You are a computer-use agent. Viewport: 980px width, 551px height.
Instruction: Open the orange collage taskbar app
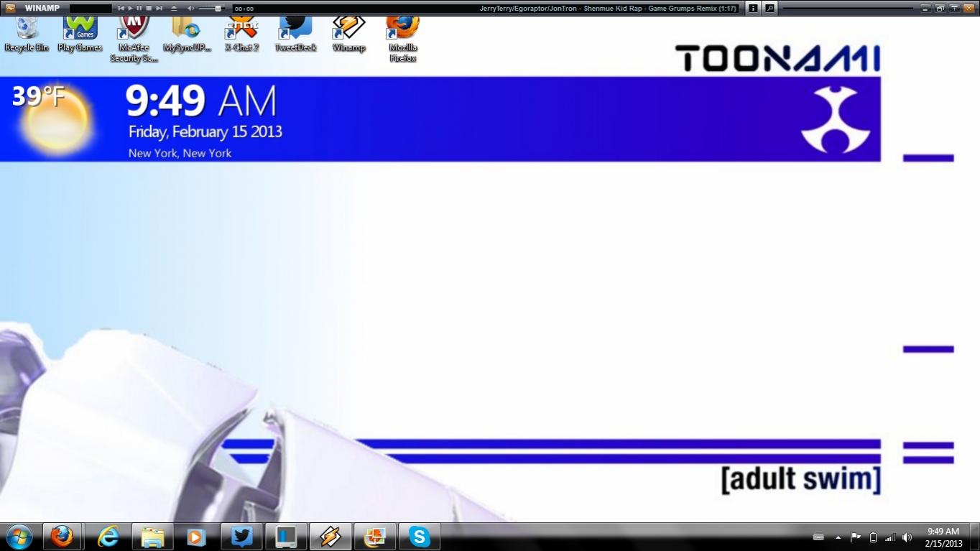pyautogui.click(x=374, y=537)
